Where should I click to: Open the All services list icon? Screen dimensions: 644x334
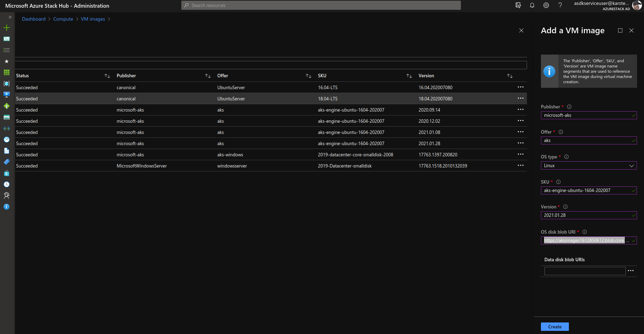[x=6, y=50]
